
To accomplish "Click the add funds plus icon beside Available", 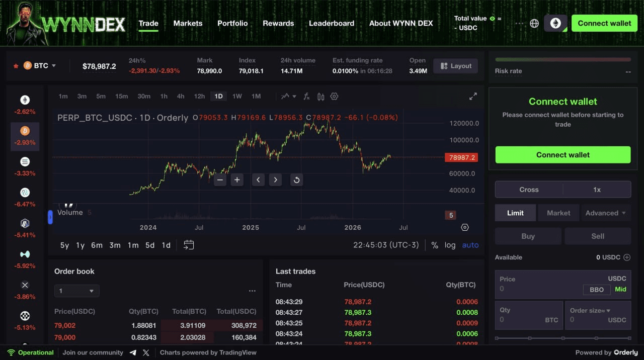I will coord(627,257).
